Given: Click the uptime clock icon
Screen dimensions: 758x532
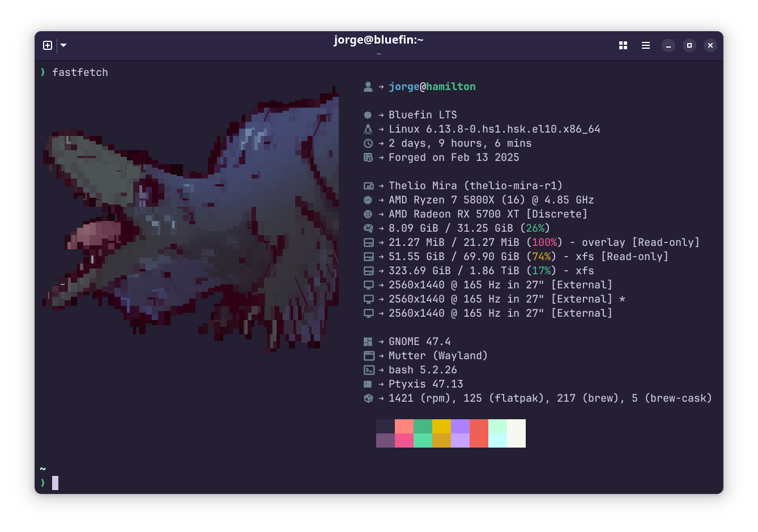Looking at the screenshot, I should click(x=368, y=143).
